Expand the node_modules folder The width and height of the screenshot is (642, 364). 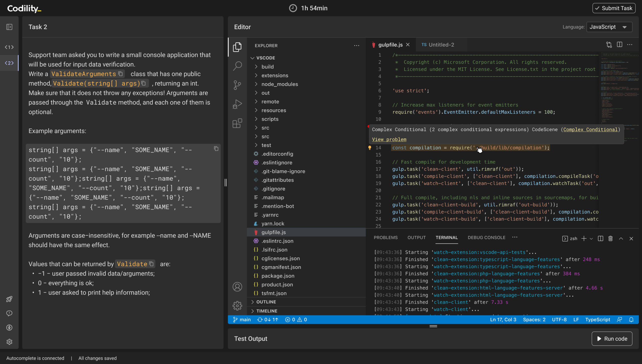point(279,84)
